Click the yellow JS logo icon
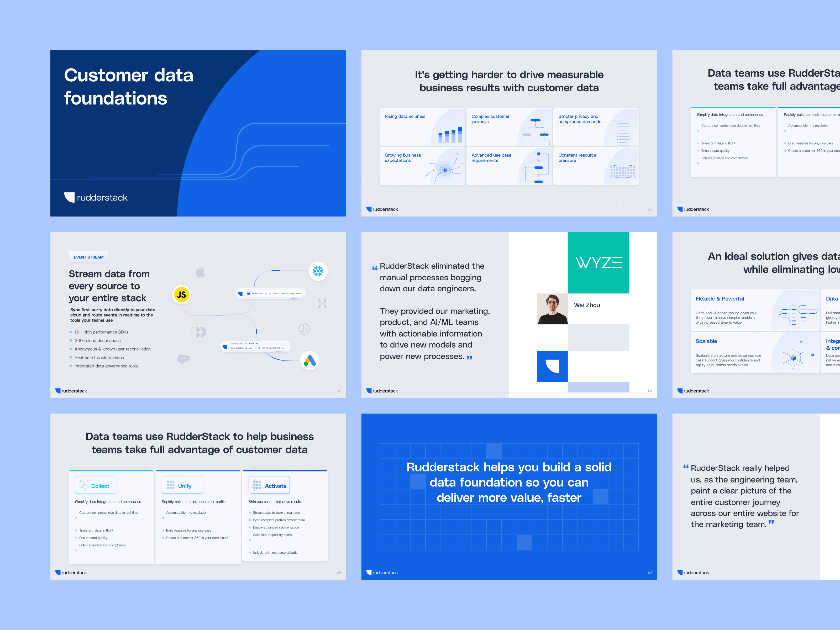 coord(182,295)
